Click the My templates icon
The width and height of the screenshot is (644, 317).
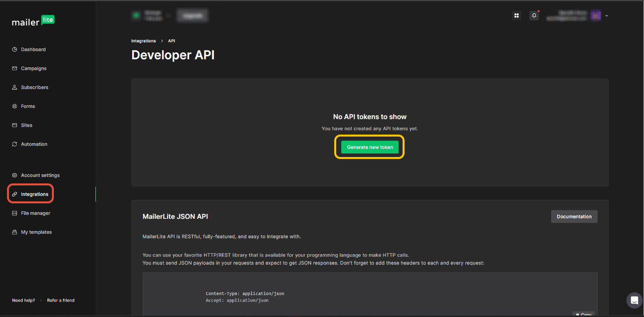click(x=15, y=232)
